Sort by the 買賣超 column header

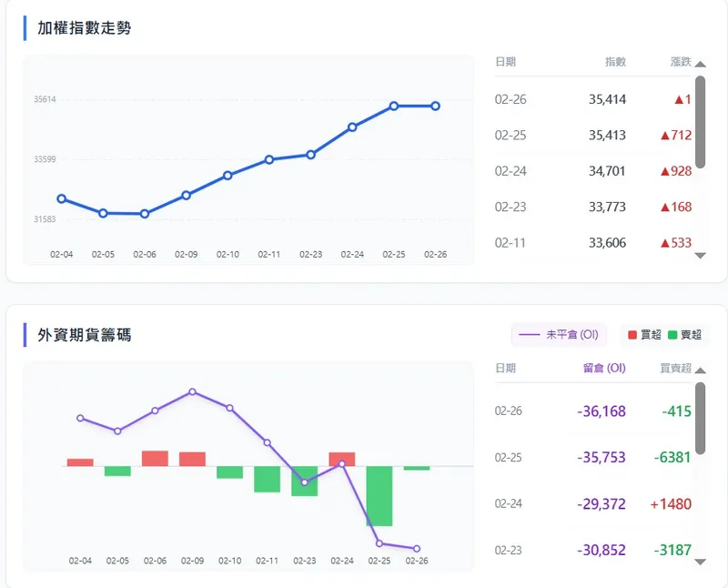(x=675, y=369)
